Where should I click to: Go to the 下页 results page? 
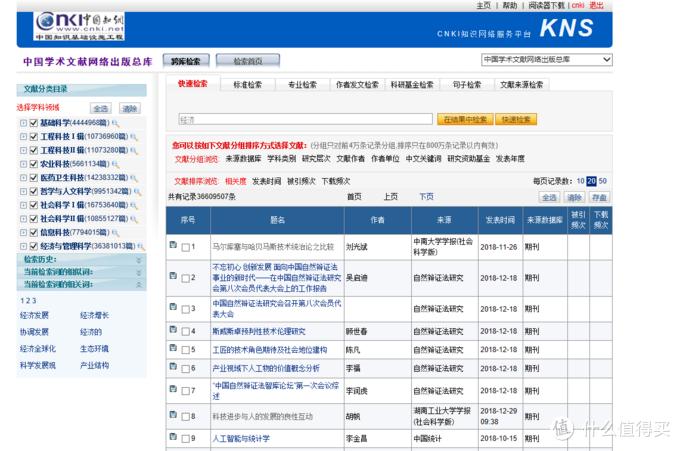426,196
